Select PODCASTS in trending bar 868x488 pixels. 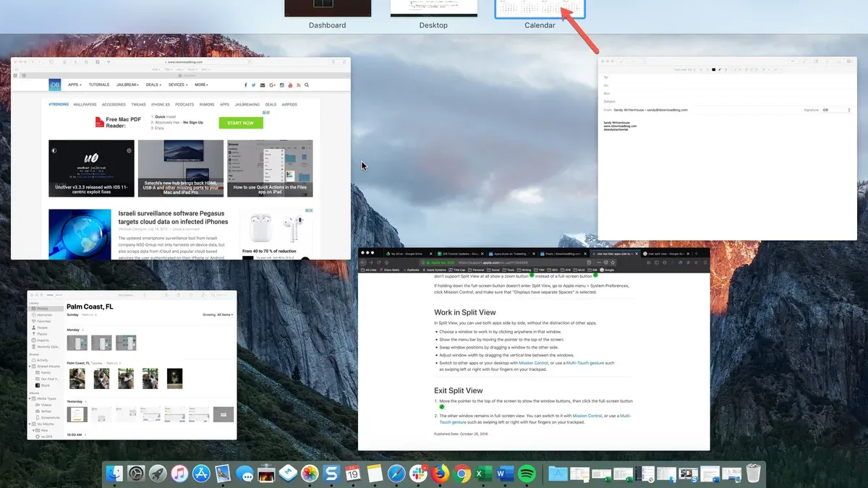184,104
